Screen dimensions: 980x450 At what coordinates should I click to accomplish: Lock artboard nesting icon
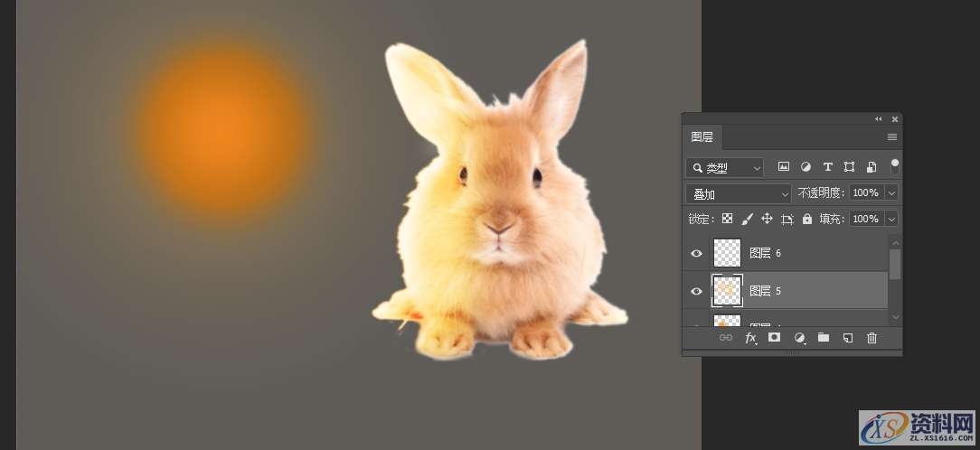point(787,219)
